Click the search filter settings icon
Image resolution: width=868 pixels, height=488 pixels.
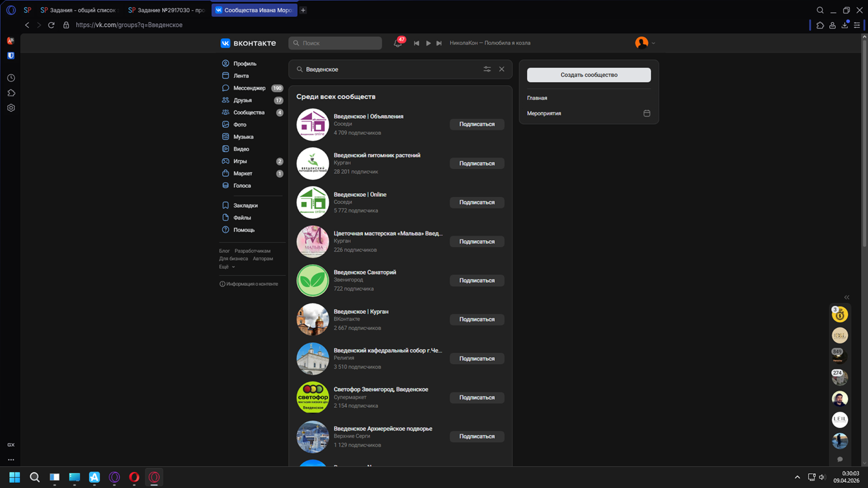coord(487,69)
